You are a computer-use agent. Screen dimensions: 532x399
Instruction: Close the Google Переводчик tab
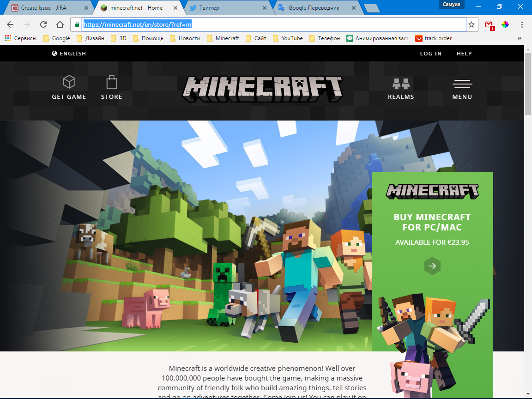[354, 7]
